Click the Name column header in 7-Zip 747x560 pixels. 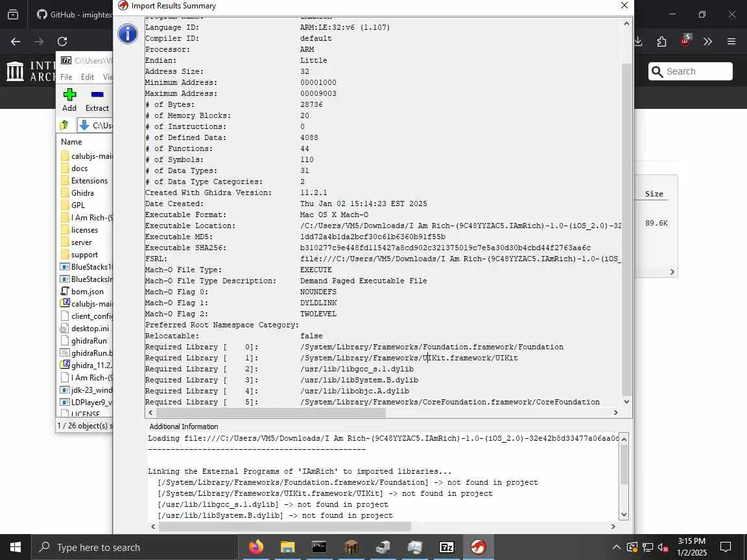click(71, 142)
